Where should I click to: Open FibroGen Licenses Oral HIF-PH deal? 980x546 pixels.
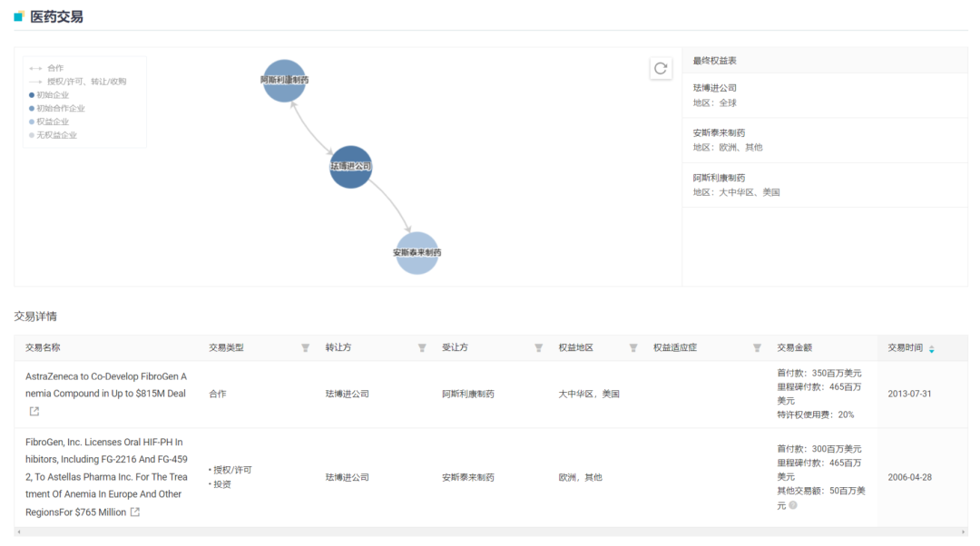click(106, 477)
